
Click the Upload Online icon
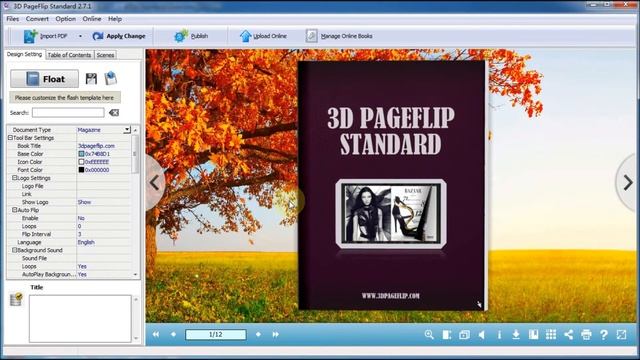pyautogui.click(x=245, y=36)
